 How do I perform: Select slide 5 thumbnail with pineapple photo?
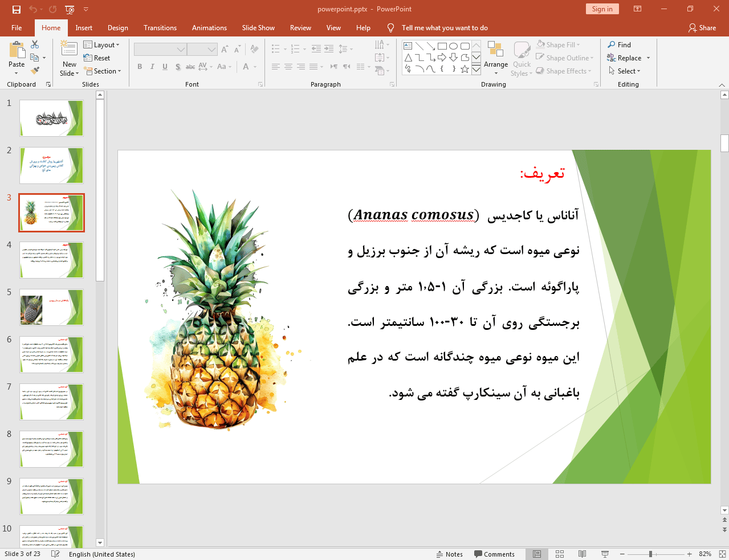point(51,307)
